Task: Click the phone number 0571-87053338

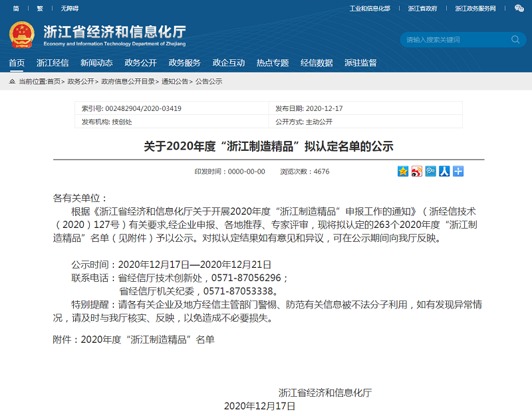Action: 238,291
